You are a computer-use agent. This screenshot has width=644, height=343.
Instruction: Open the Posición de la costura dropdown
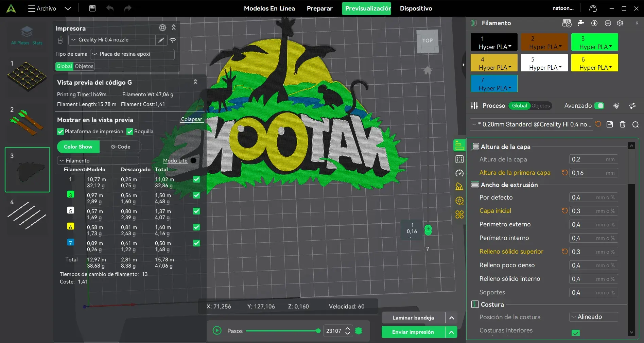point(594,317)
